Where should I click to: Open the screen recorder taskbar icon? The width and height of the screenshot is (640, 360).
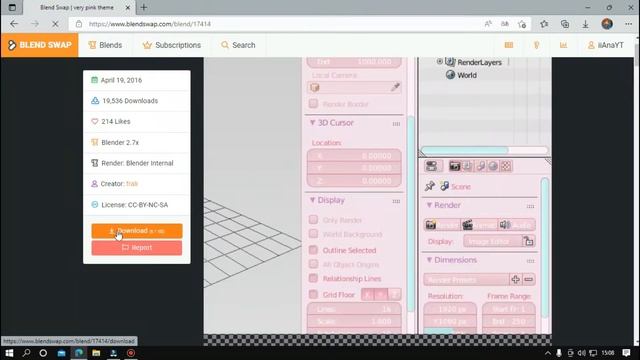[x=131, y=353]
